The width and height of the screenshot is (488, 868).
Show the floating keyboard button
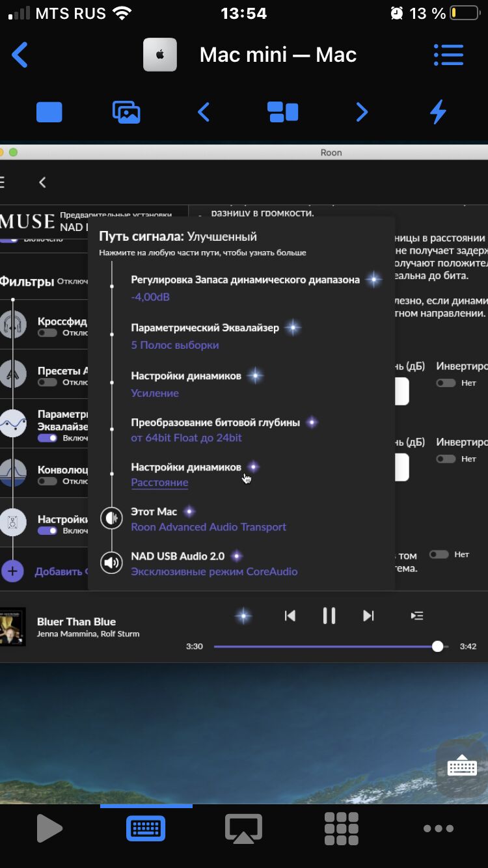463,767
